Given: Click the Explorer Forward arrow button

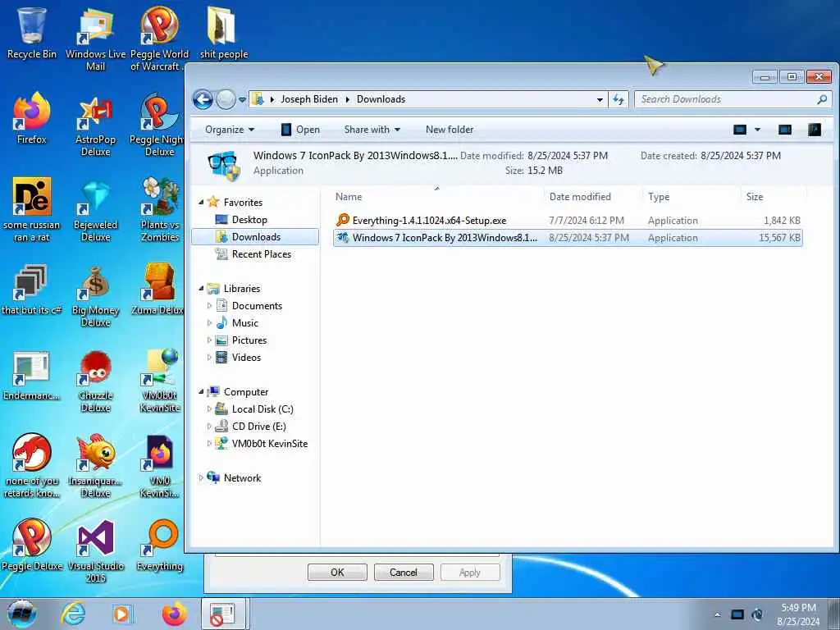Looking at the screenshot, I should (x=226, y=99).
